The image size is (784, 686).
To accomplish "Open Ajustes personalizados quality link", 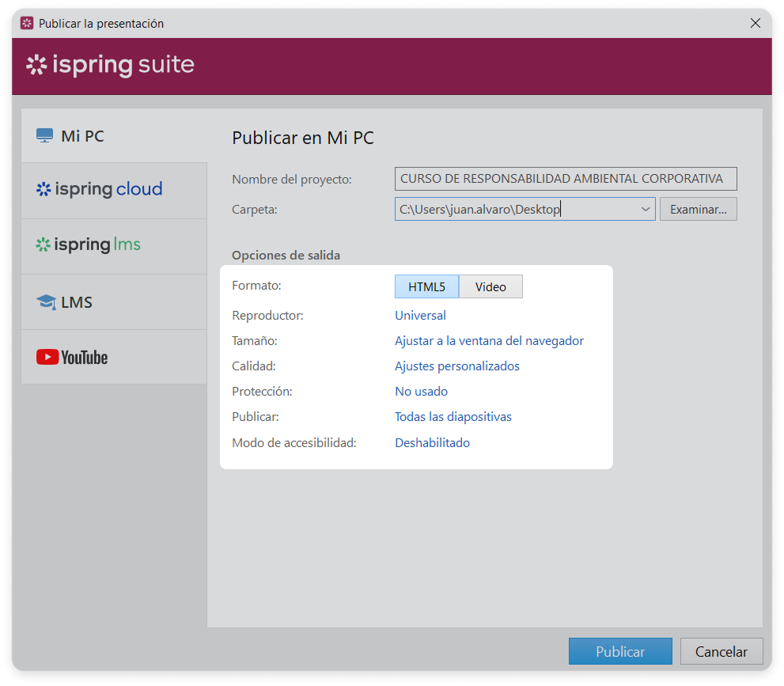I will (x=457, y=366).
